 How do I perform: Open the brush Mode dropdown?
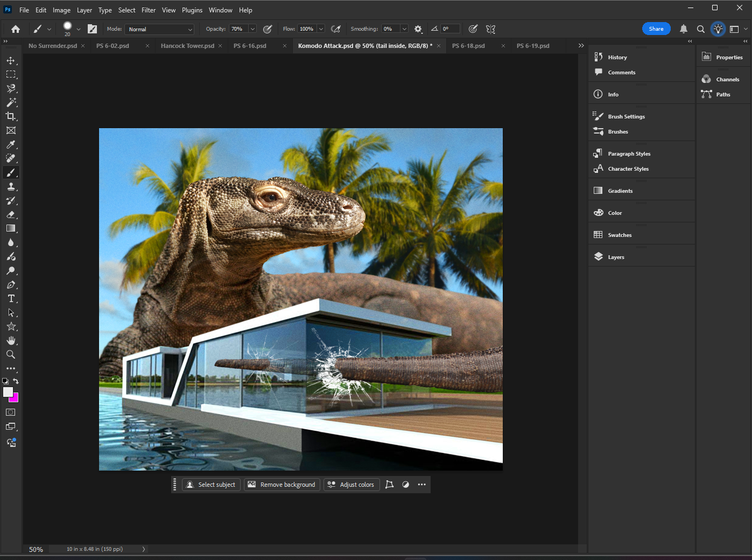(x=159, y=29)
